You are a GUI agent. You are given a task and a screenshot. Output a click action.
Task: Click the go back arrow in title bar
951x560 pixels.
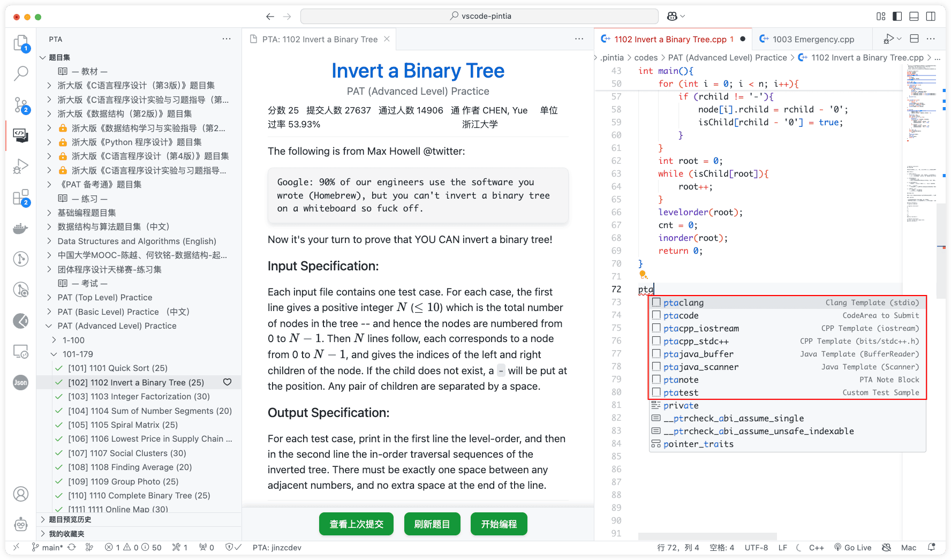point(270,17)
